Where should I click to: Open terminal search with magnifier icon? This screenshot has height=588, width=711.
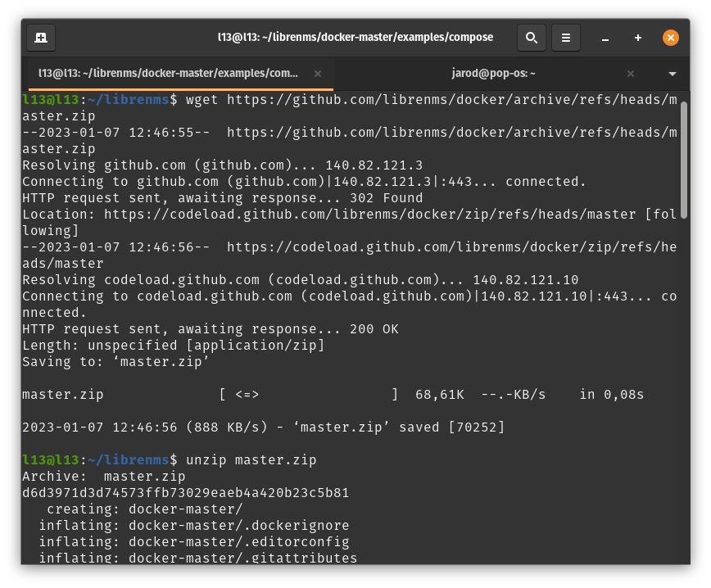[x=531, y=38]
